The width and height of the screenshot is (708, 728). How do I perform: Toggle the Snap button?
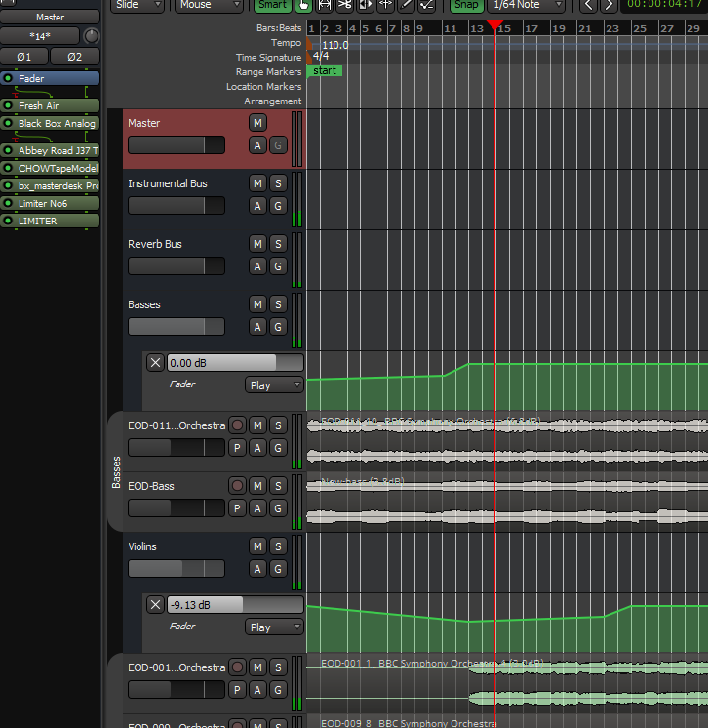coord(466,4)
